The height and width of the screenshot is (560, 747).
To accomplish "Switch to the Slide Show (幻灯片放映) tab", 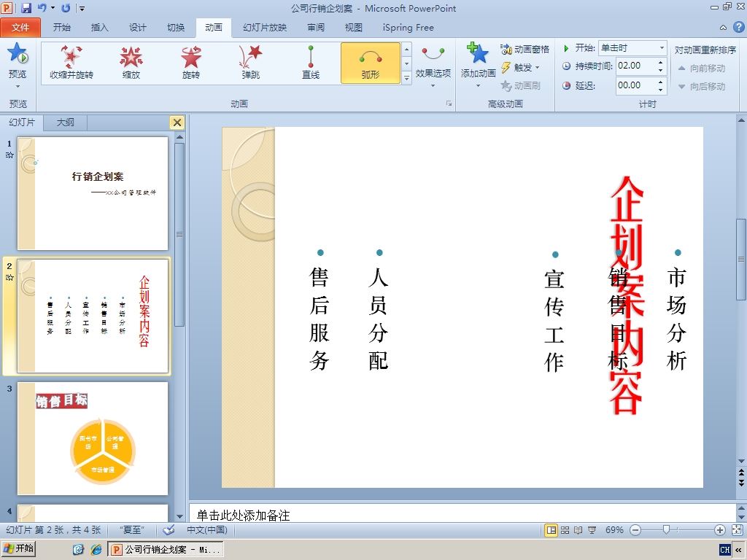I will point(265,28).
